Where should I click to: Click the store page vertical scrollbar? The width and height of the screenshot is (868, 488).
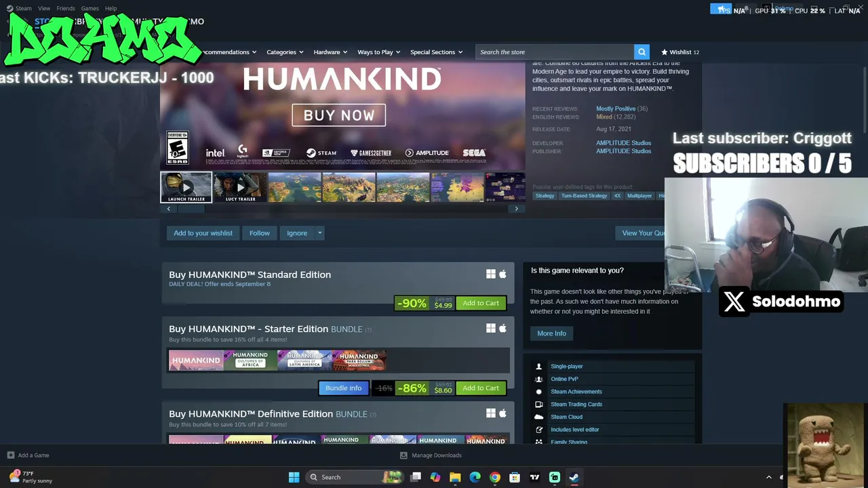(x=864, y=100)
